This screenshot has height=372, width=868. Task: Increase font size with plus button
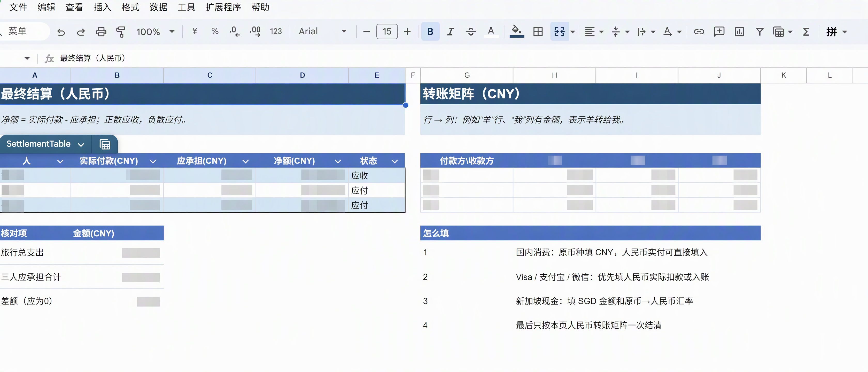coord(407,32)
